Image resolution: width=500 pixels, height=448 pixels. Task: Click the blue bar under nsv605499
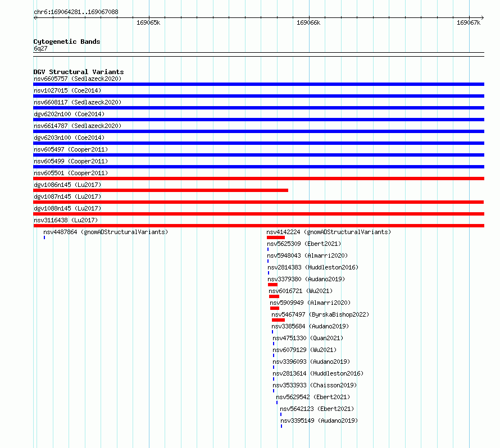pos(258,167)
